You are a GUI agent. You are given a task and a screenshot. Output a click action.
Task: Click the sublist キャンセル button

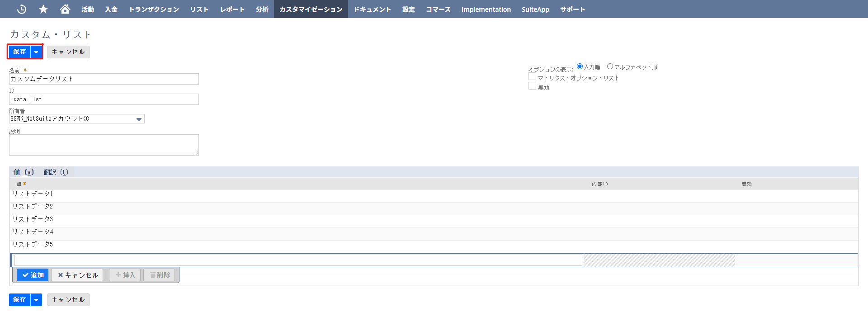(x=77, y=275)
